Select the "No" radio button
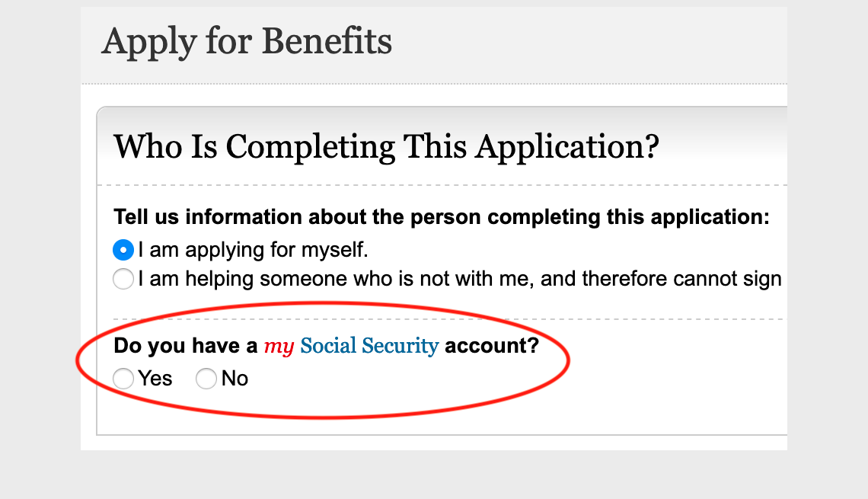868x499 pixels. [x=206, y=379]
